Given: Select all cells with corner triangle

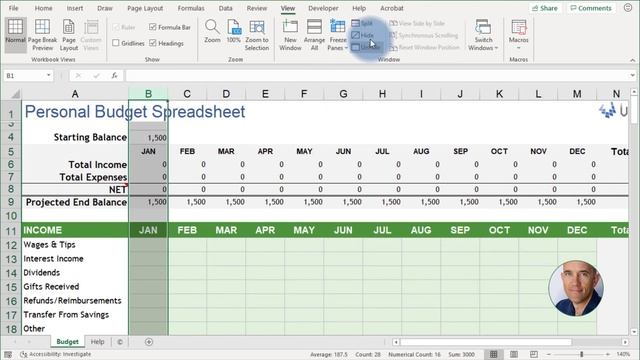Looking at the screenshot, I should [x=15, y=94].
